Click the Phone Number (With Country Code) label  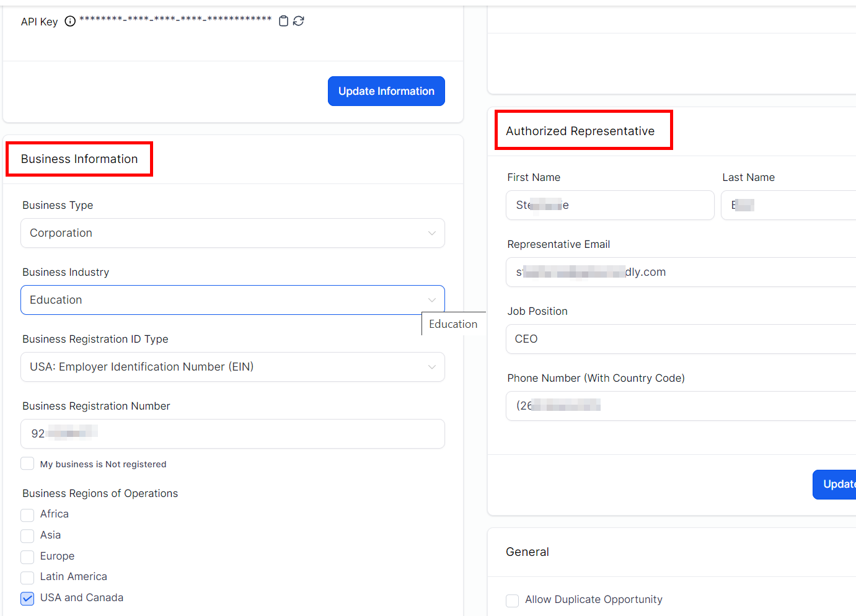tap(596, 378)
